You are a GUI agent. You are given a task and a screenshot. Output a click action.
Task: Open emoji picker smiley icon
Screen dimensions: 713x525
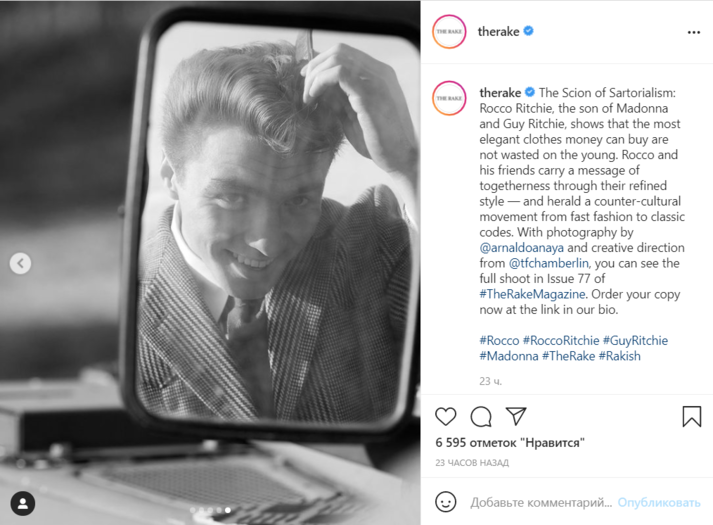click(x=445, y=502)
